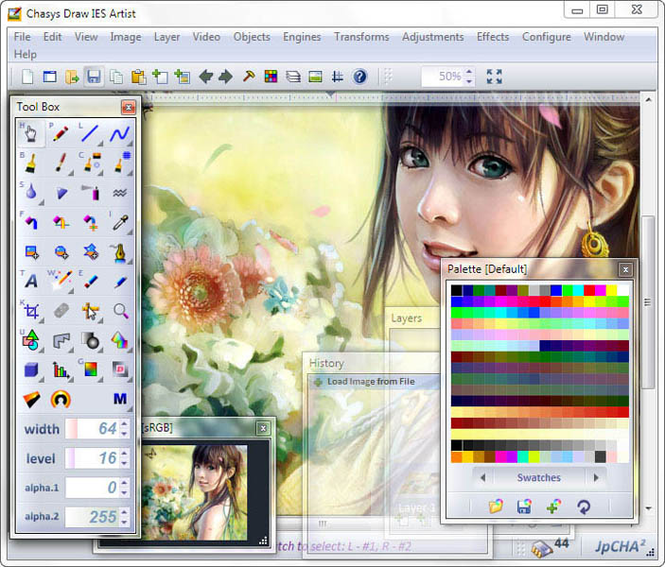Select the Crop tool

[31, 311]
